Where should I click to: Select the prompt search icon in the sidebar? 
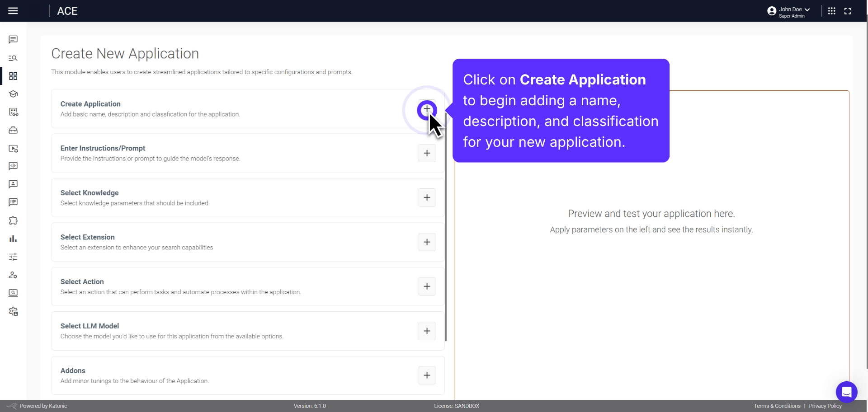tap(13, 58)
